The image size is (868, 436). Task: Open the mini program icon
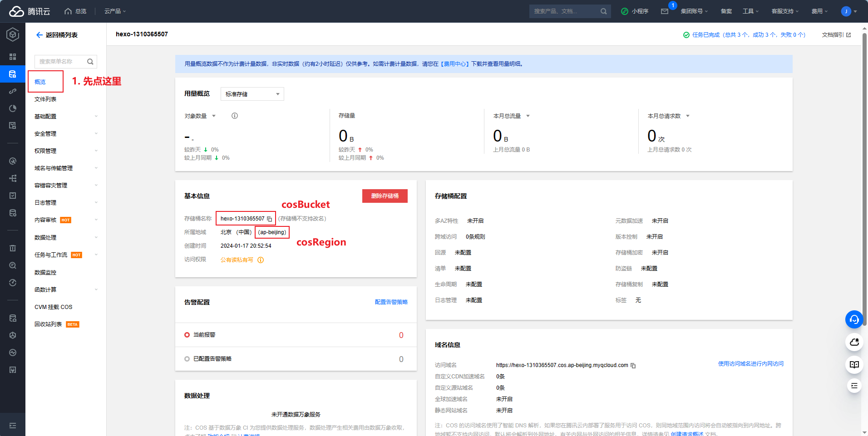click(x=625, y=11)
